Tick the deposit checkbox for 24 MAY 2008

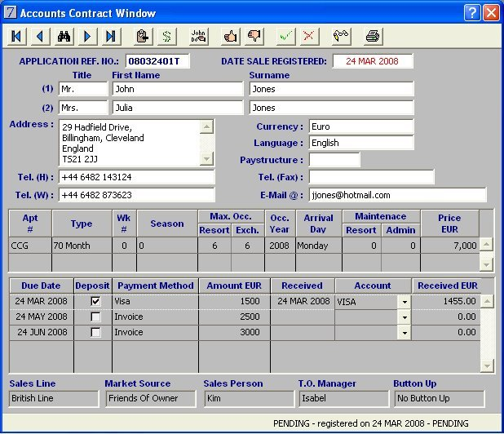(96, 317)
